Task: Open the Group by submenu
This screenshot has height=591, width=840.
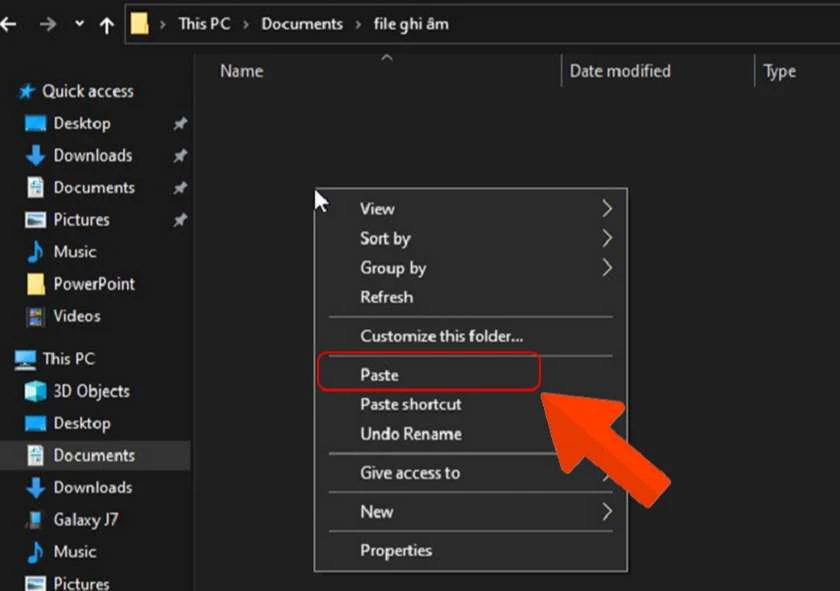Action: (470, 267)
